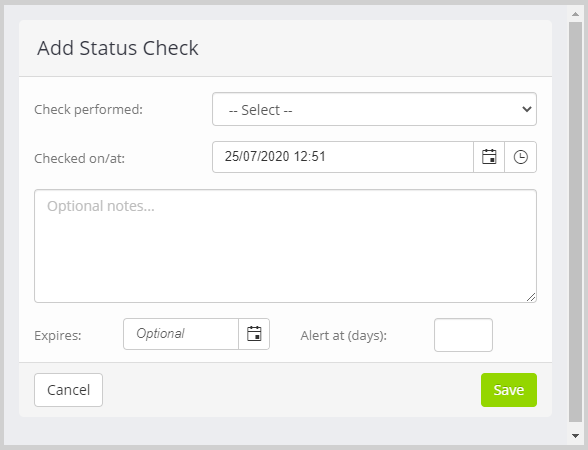Click the "Check performed:" label

[x=88, y=110]
